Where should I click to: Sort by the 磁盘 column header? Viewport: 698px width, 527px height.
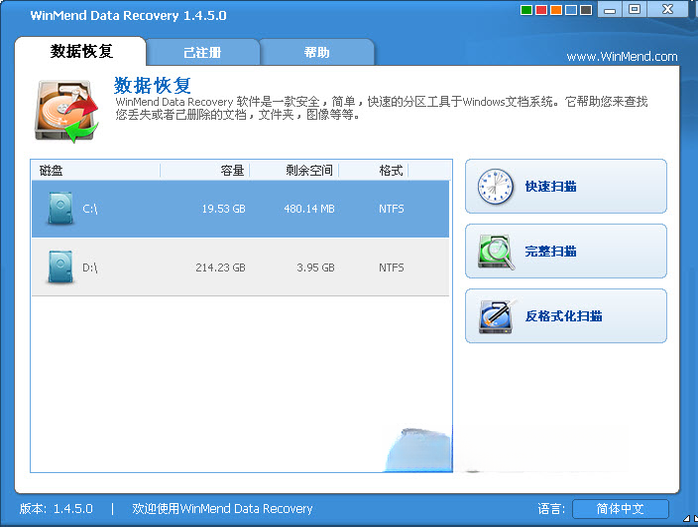[x=96, y=170]
